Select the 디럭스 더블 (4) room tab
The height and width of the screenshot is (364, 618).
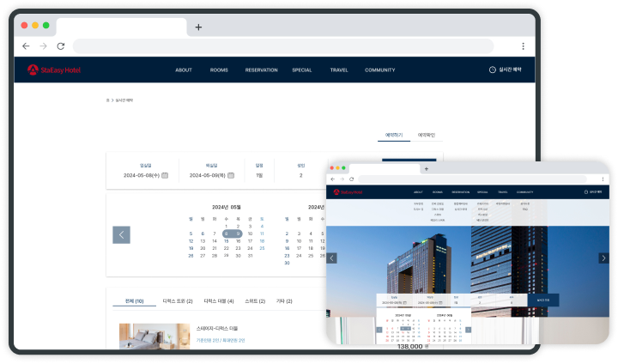coord(219,301)
